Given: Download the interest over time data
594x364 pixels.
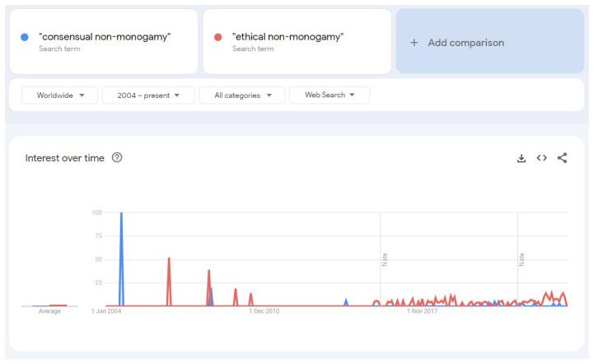Looking at the screenshot, I should pos(522,158).
